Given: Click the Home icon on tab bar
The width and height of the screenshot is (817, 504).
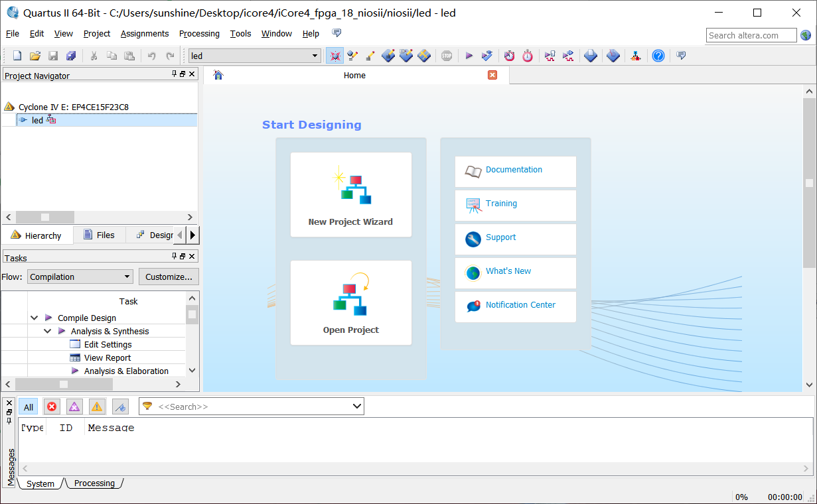Looking at the screenshot, I should pos(218,75).
